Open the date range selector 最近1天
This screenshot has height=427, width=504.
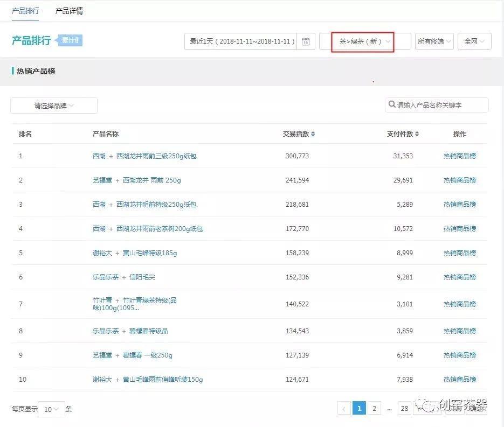click(240, 41)
